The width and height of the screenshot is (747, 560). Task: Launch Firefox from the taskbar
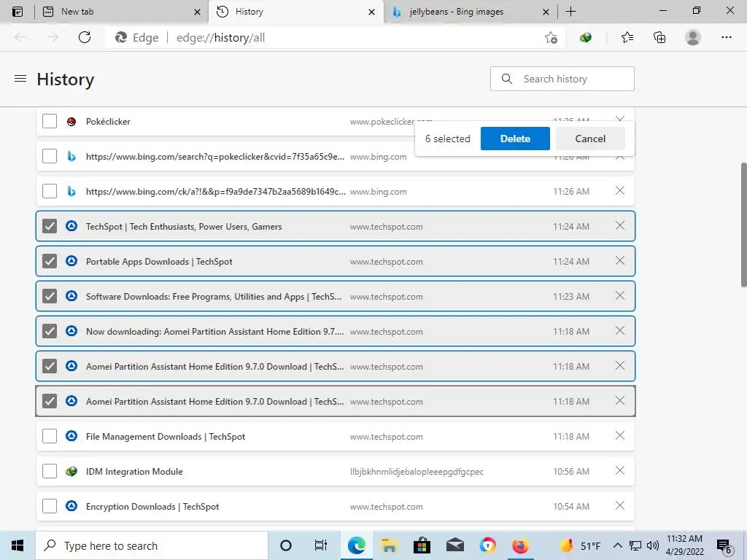(x=520, y=545)
